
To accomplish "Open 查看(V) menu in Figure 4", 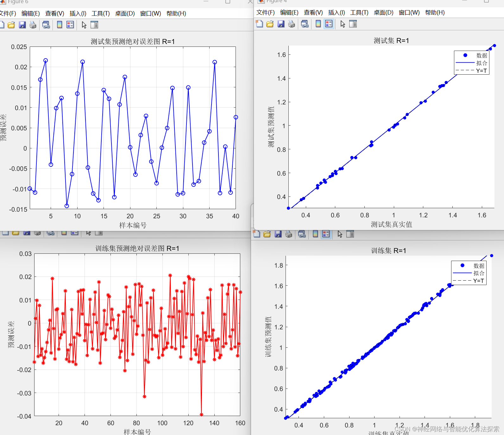I will tap(313, 13).
